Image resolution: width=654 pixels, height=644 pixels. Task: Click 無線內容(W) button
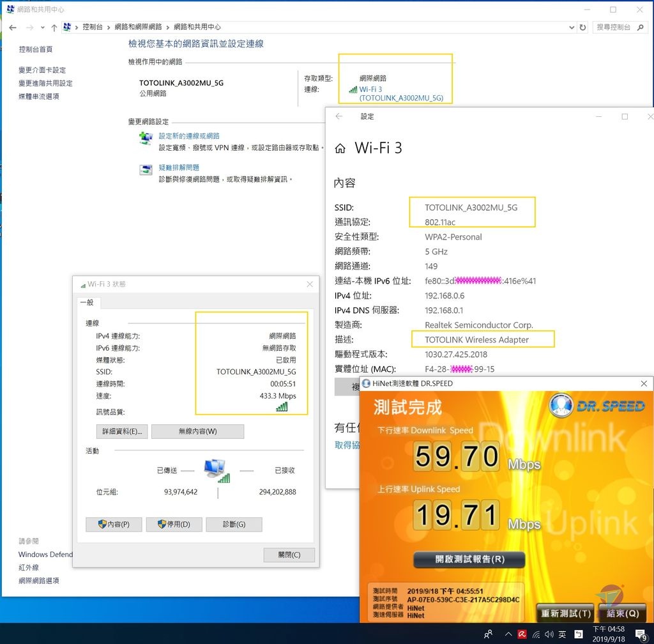click(198, 431)
